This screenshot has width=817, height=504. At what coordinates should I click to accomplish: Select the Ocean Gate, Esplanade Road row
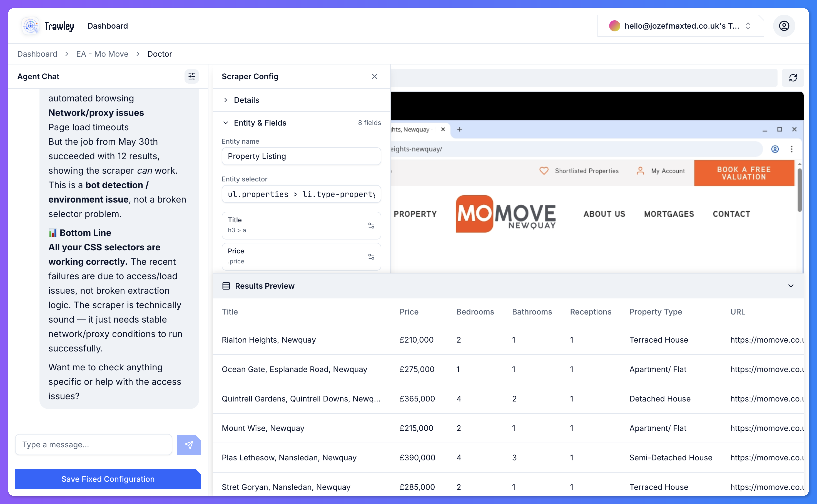508,369
